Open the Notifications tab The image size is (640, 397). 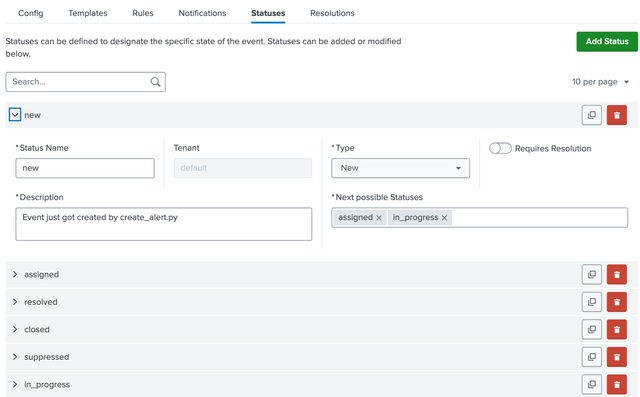coord(202,13)
